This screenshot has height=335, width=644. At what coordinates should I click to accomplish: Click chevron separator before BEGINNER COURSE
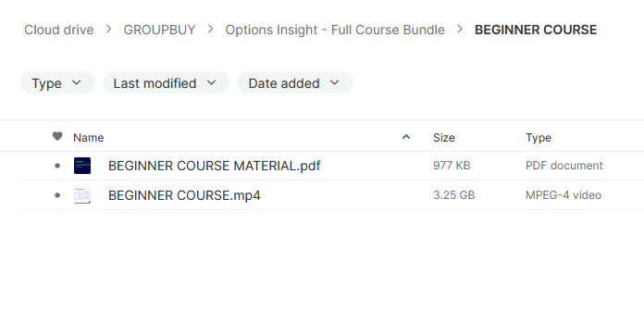tap(460, 30)
